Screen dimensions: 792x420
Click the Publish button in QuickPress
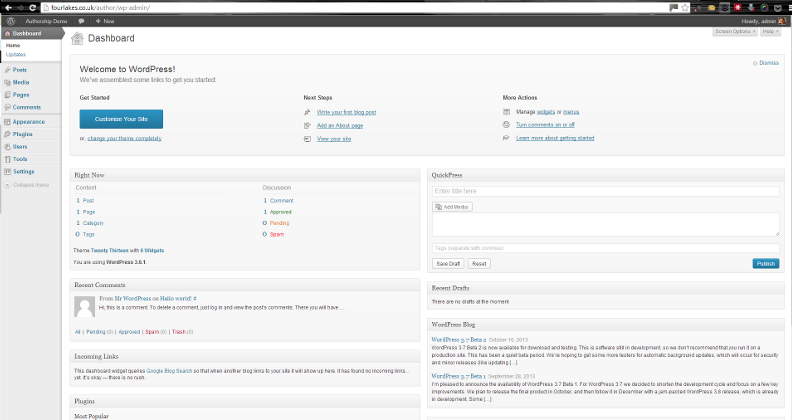pyautogui.click(x=765, y=263)
